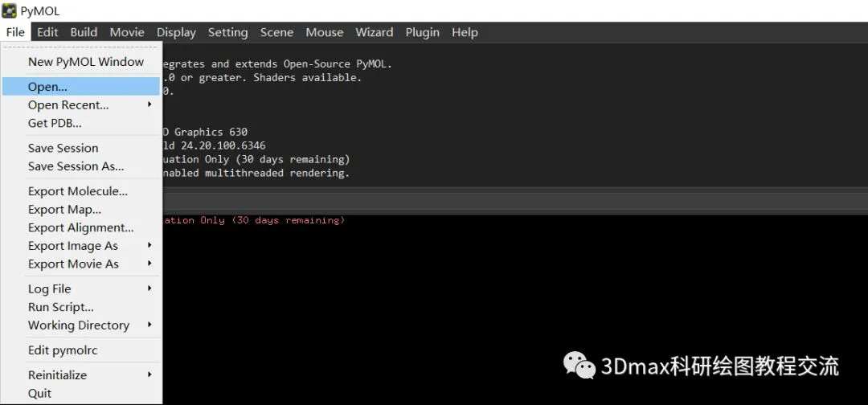Expand Reinitialize submenu arrow
The height and width of the screenshot is (405, 868).
(x=149, y=374)
